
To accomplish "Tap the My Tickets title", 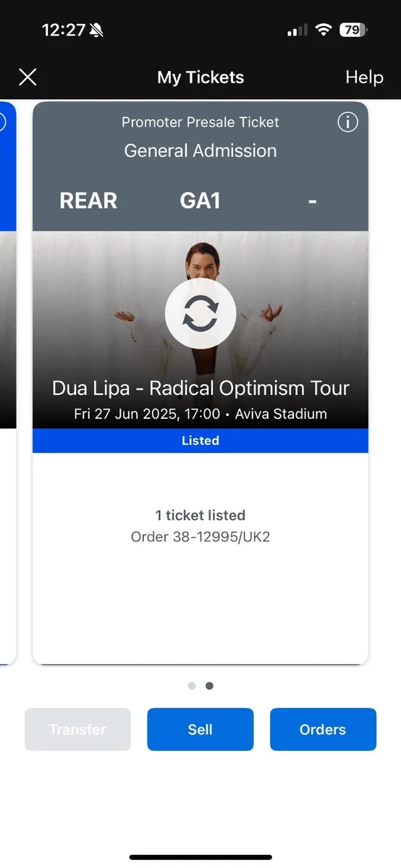I will 200,77.
